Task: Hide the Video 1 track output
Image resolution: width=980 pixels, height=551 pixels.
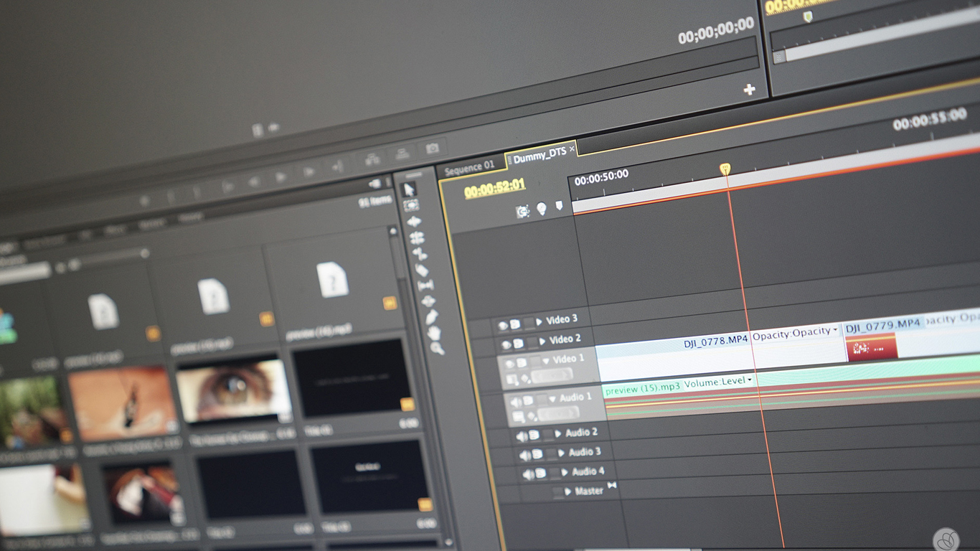Action: (511, 364)
